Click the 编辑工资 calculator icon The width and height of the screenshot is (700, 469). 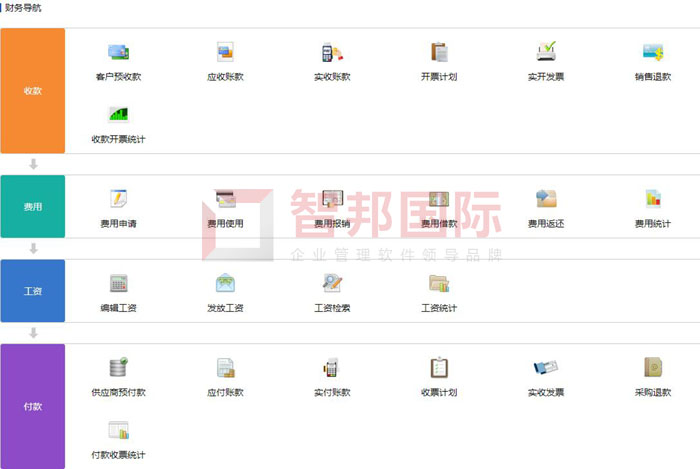coord(118,283)
